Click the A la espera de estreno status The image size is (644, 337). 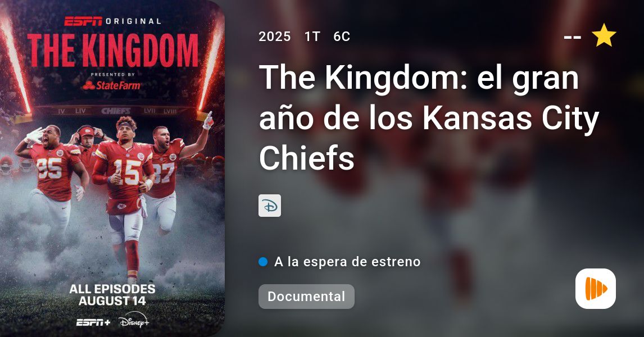coord(347,262)
